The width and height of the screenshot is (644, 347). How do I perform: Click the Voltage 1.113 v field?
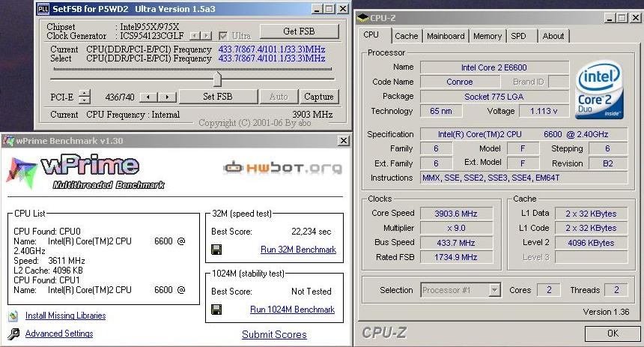click(544, 111)
